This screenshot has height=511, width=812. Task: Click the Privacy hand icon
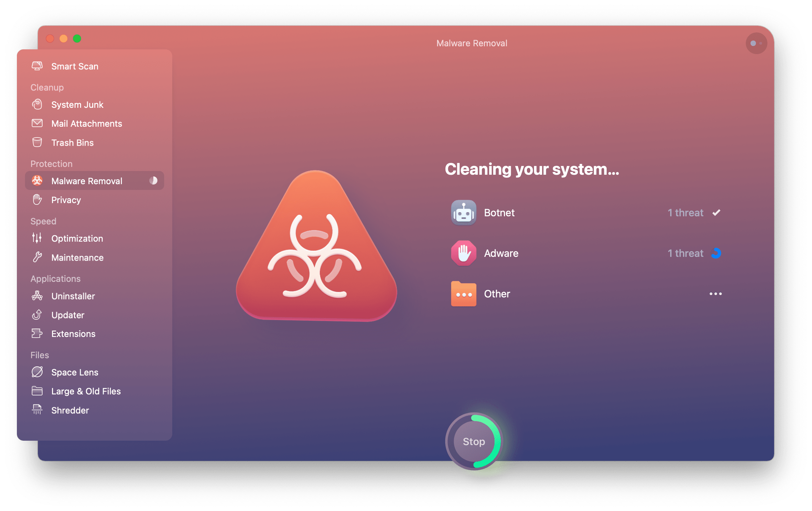(x=36, y=200)
